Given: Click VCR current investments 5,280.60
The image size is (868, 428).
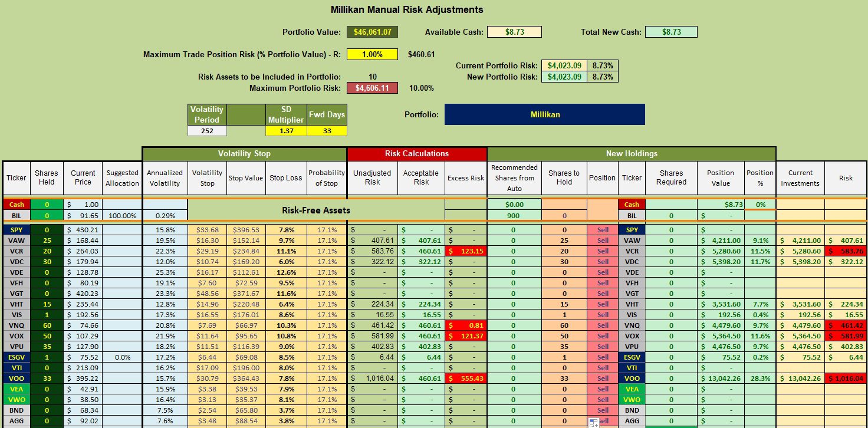Looking at the screenshot, I should (x=800, y=251).
